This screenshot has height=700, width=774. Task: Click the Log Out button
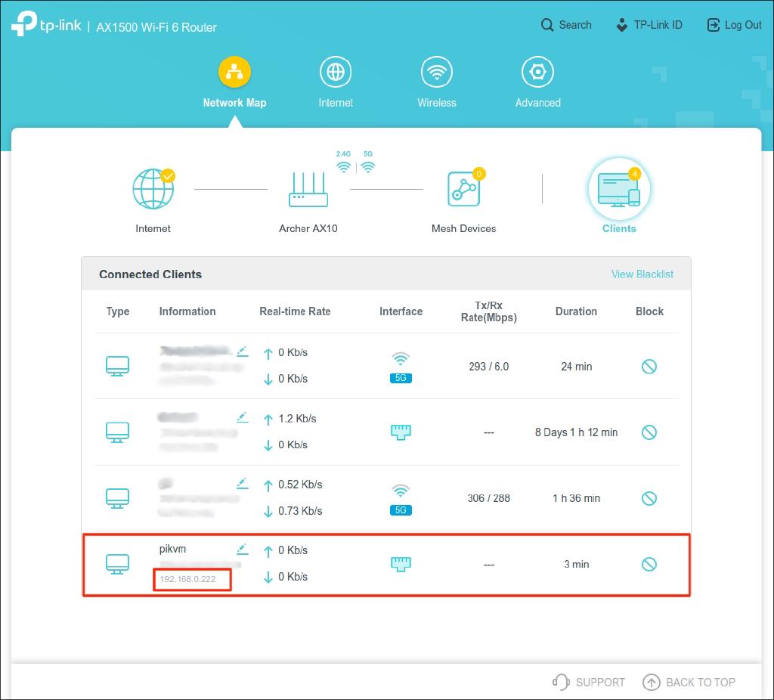click(734, 25)
